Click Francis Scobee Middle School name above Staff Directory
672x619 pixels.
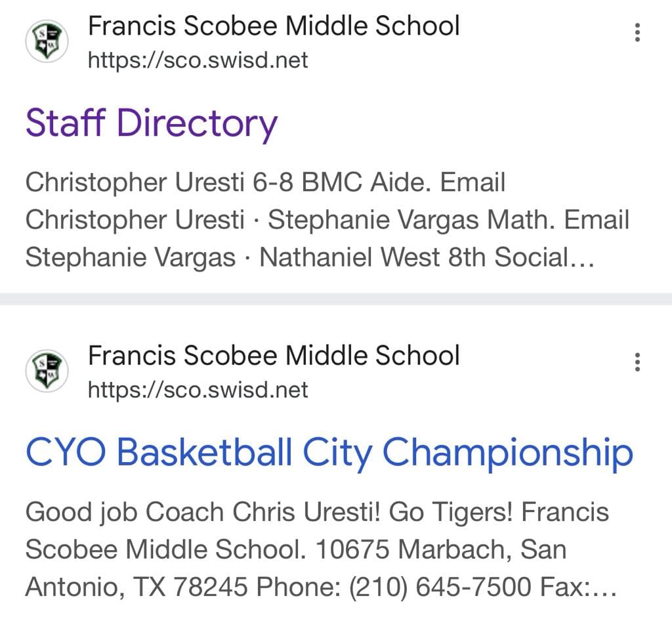[274, 26]
